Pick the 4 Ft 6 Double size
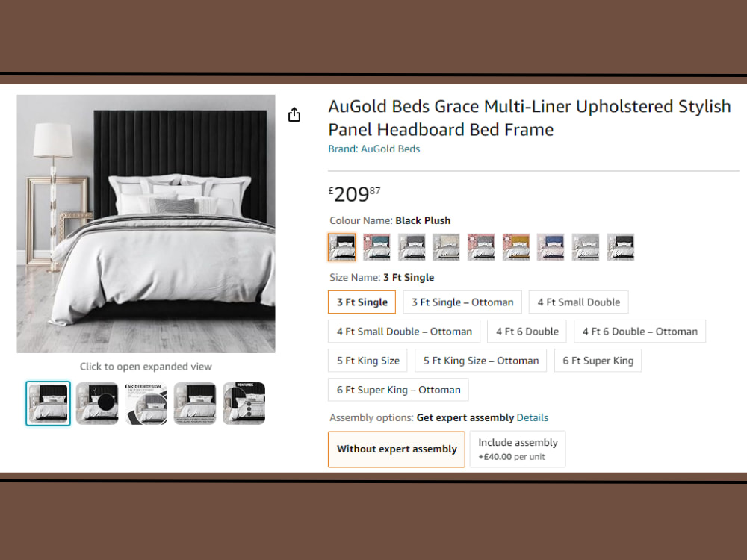Viewport: 747px width, 560px height. pos(527,331)
